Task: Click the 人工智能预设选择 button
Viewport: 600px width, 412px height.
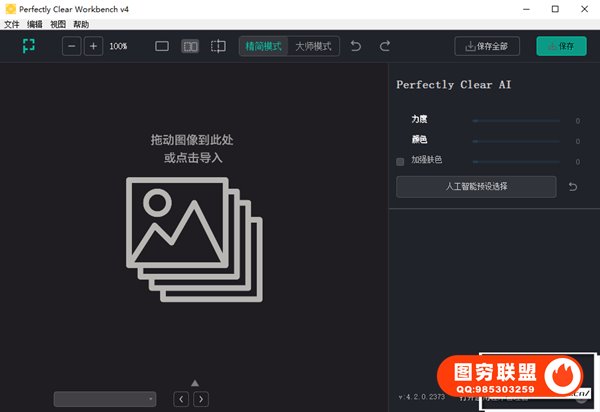Action: tap(476, 187)
